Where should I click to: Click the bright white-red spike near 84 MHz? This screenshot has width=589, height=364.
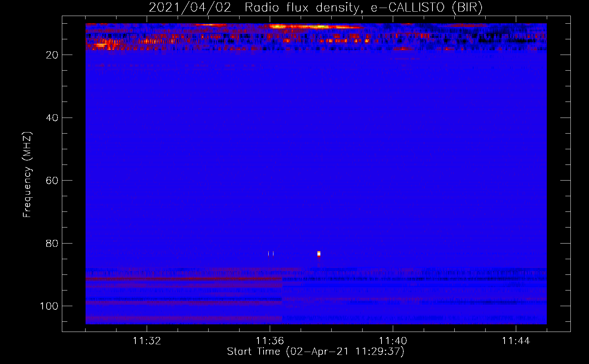pyautogui.click(x=319, y=254)
